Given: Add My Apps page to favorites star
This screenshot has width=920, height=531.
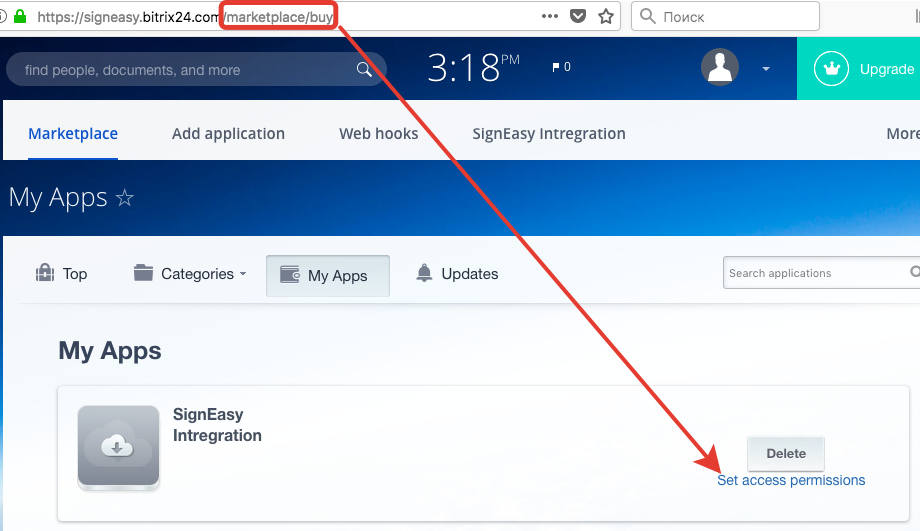Looking at the screenshot, I should 124,198.
